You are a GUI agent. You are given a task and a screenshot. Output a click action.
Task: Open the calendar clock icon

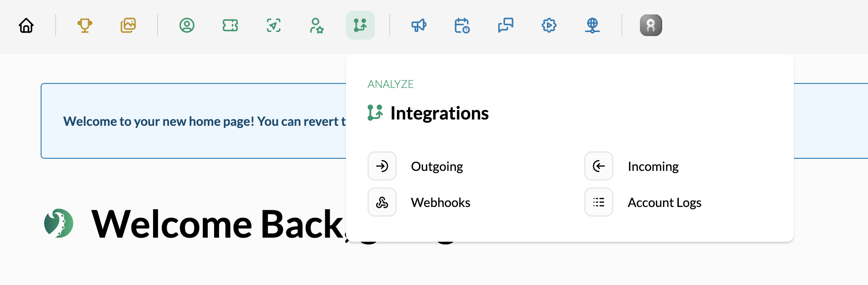462,25
